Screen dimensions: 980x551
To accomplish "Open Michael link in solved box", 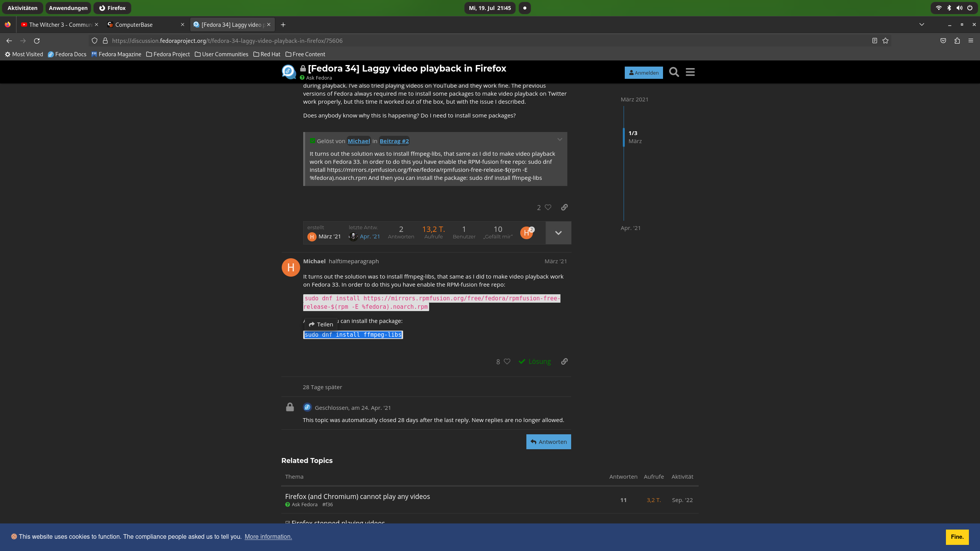I will 359,141.
